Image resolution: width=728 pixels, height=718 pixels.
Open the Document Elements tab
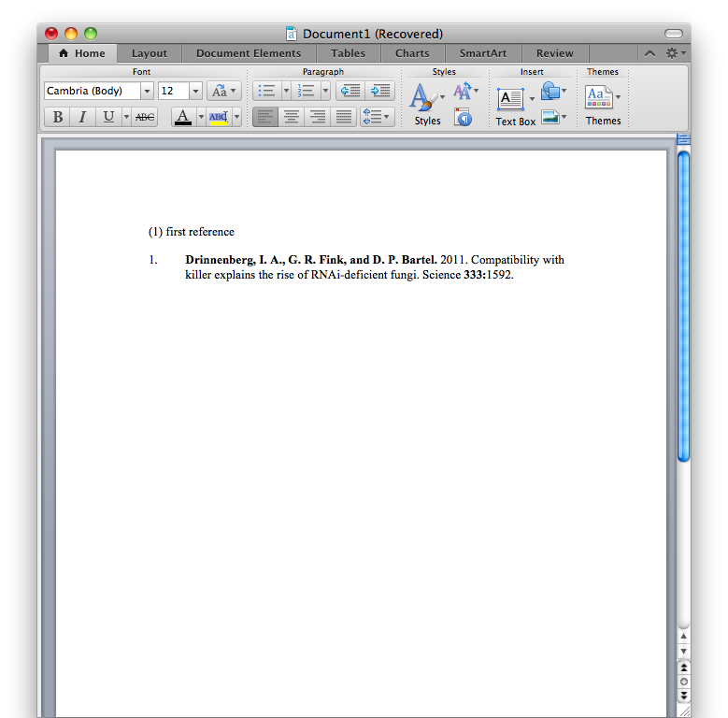[249, 53]
